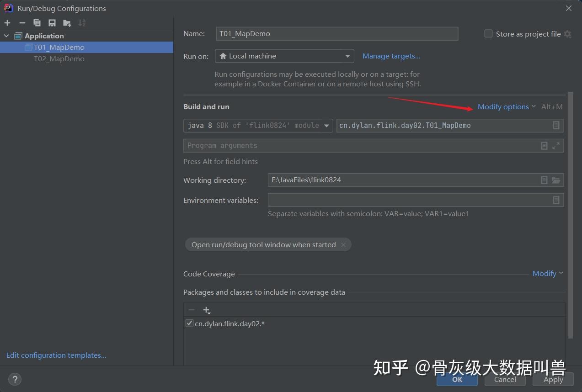
Task: Select the T02_MapDemo configuration
Action: click(x=59, y=58)
